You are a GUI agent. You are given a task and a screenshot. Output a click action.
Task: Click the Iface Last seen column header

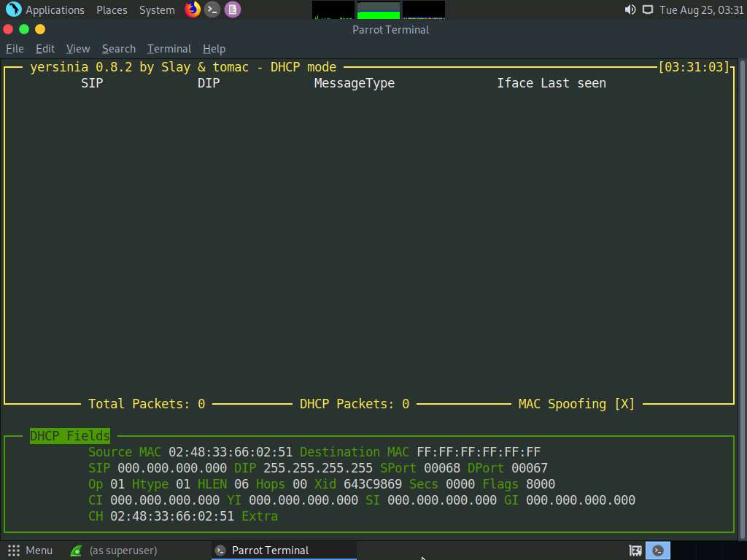tap(551, 83)
